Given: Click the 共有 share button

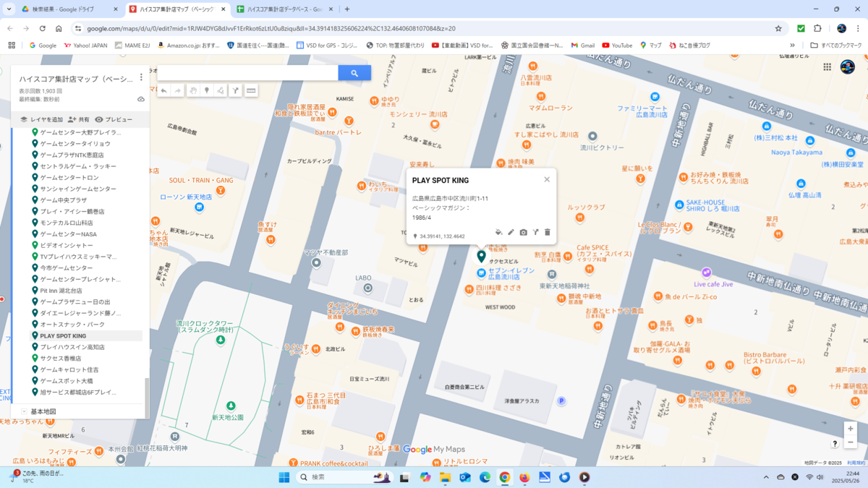Looking at the screenshot, I should pyautogui.click(x=79, y=119).
